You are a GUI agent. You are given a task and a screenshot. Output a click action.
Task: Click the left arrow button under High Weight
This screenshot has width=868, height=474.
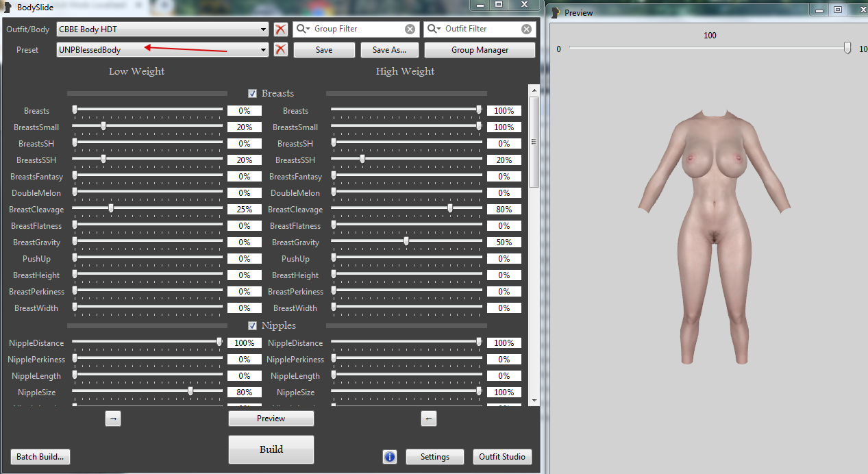click(x=429, y=419)
